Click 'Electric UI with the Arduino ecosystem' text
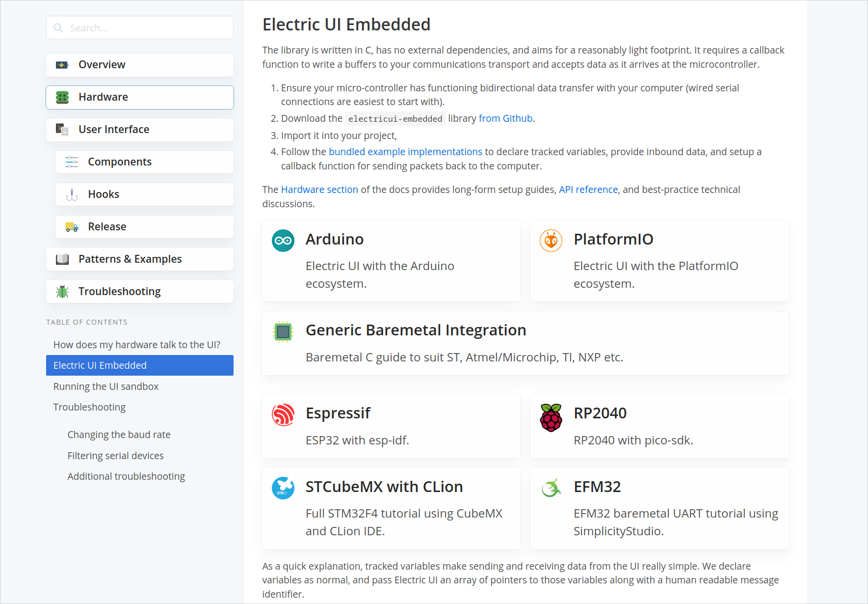This screenshot has width=868, height=604. coord(380,275)
